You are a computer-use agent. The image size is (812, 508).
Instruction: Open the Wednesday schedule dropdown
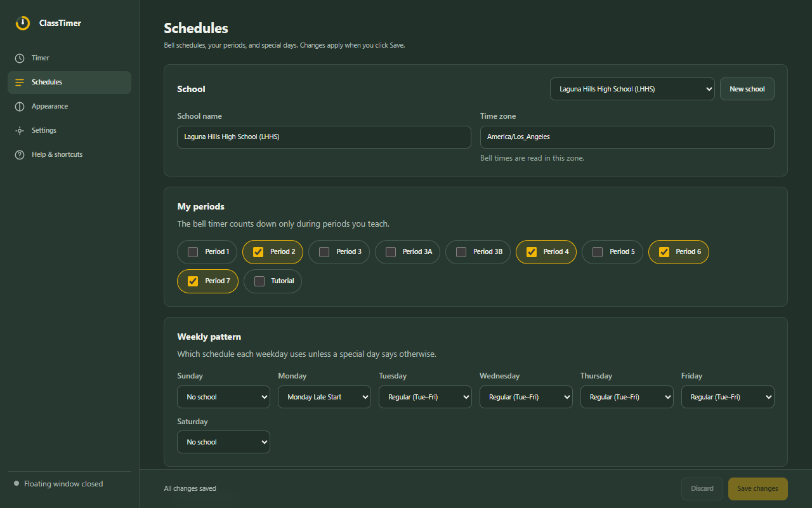click(526, 397)
